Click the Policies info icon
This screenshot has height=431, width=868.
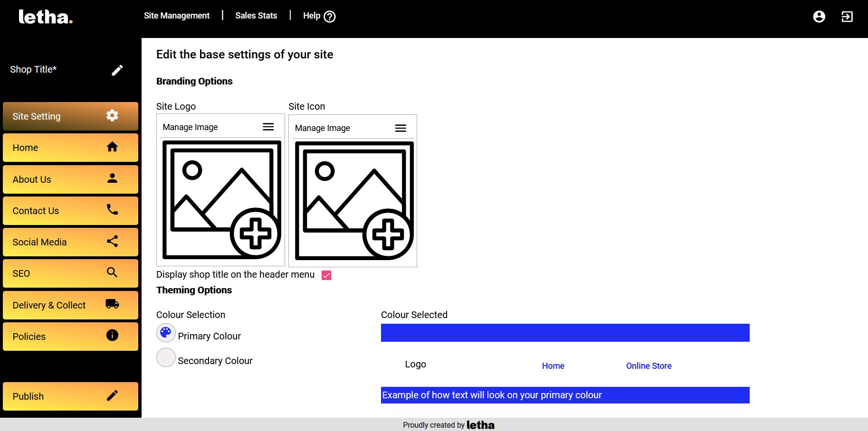coord(112,335)
